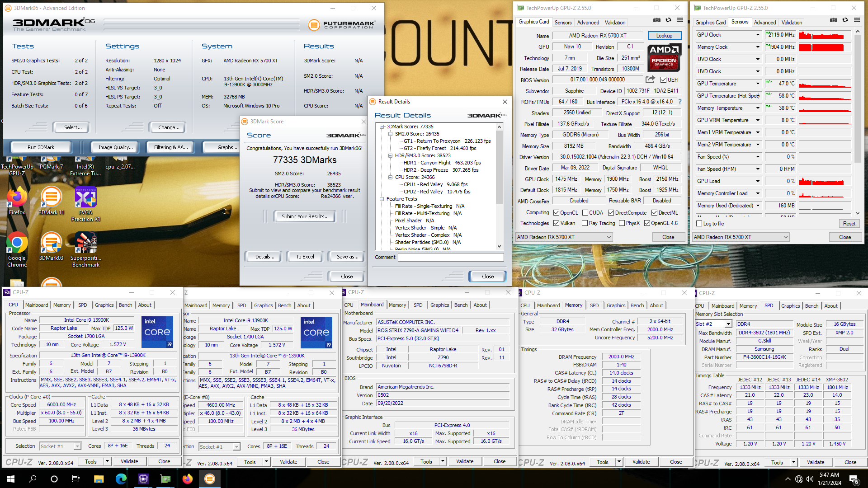Screen dimensions: 868x488
Task: Click the Comment input field in Result Details
Action: pyautogui.click(x=451, y=257)
